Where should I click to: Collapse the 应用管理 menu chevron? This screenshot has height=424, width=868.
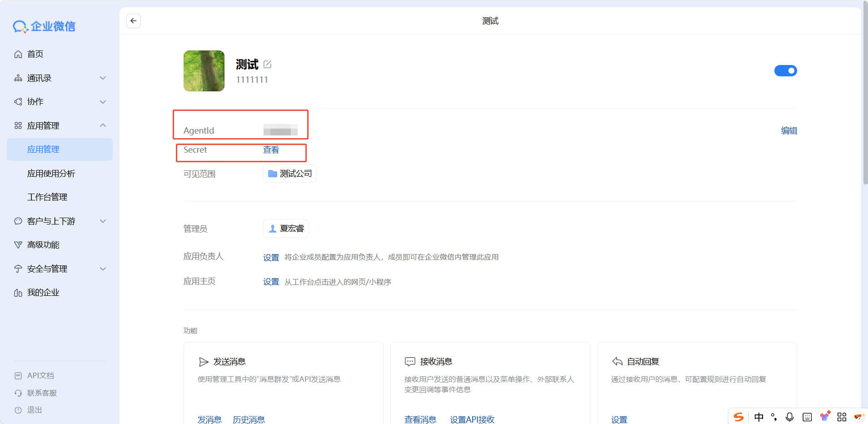coord(103,125)
